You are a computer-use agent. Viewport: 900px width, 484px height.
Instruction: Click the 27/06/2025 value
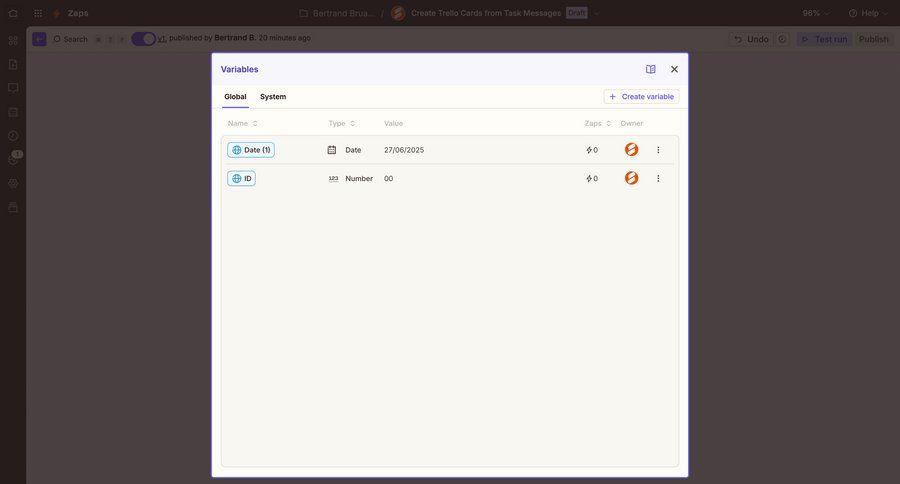[x=404, y=150]
